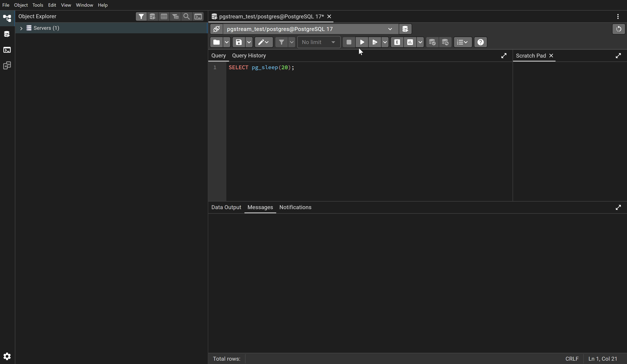Maximize the Scratch Pad panel

click(x=618, y=56)
